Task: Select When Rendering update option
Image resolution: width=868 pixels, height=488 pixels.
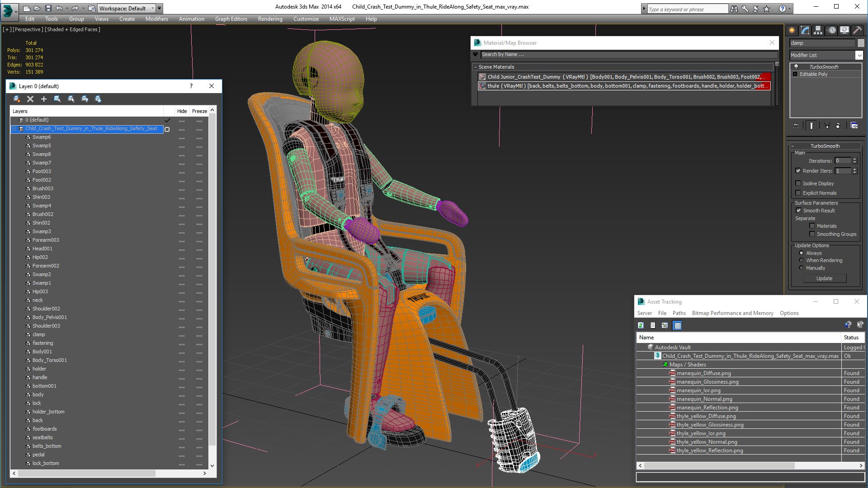Action: pyautogui.click(x=801, y=260)
